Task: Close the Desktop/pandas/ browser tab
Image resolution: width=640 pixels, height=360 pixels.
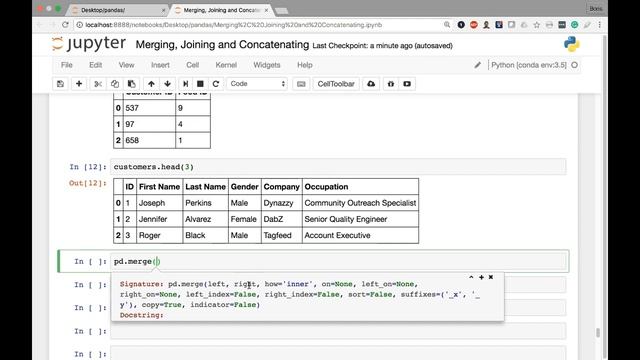Action: 163,10
